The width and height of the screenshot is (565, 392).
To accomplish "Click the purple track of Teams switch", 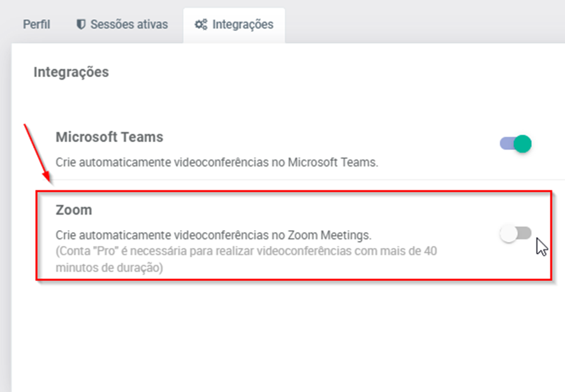I will pos(506,143).
